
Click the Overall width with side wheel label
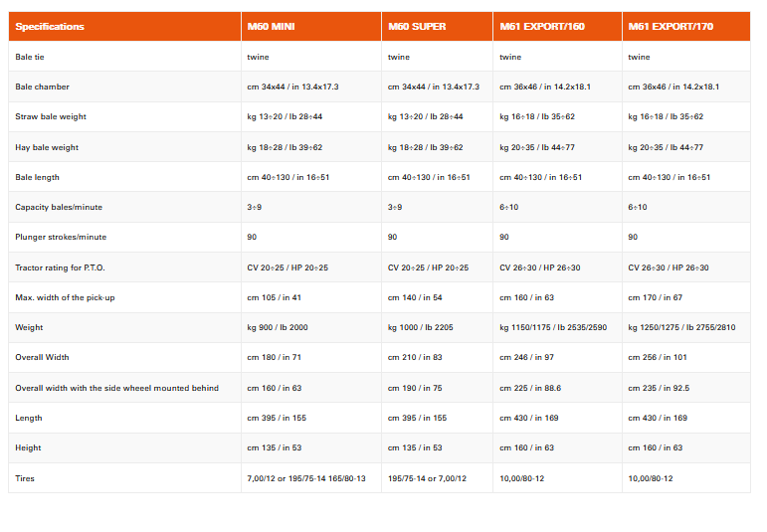(x=116, y=388)
